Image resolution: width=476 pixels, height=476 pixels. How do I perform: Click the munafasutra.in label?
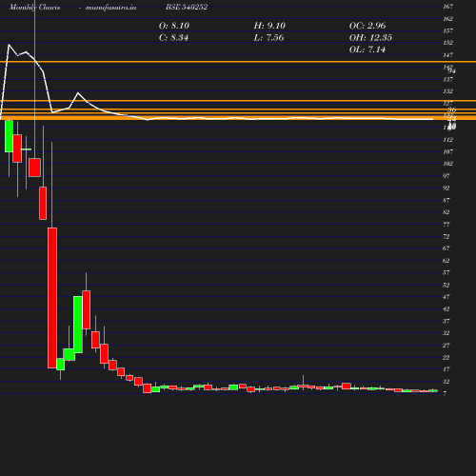pos(110,7)
